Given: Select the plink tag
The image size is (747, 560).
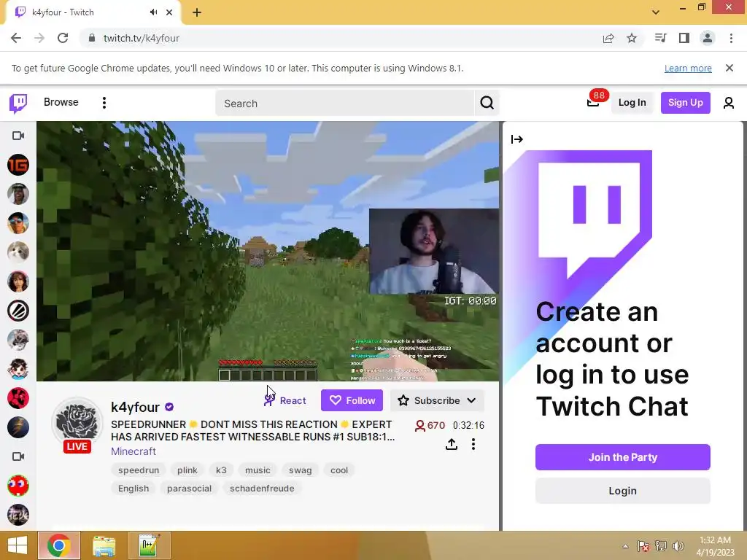Looking at the screenshot, I should click(x=187, y=470).
